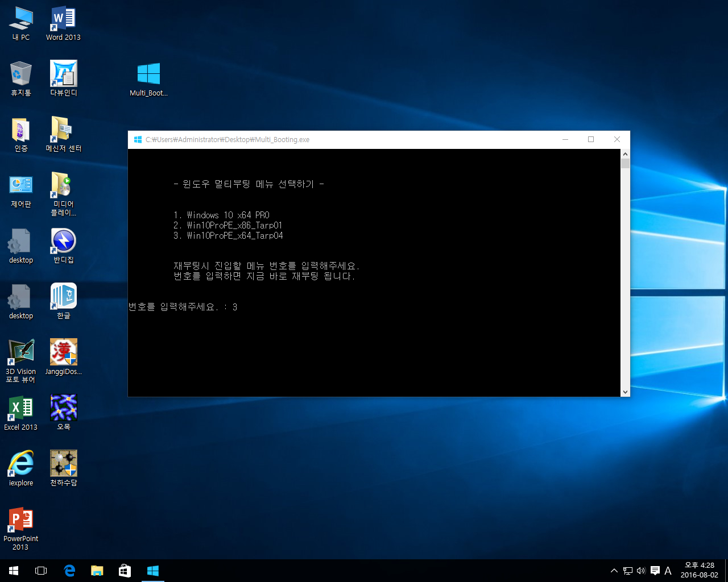
Task: Open Task View in the taskbar
Action: coord(41,571)
